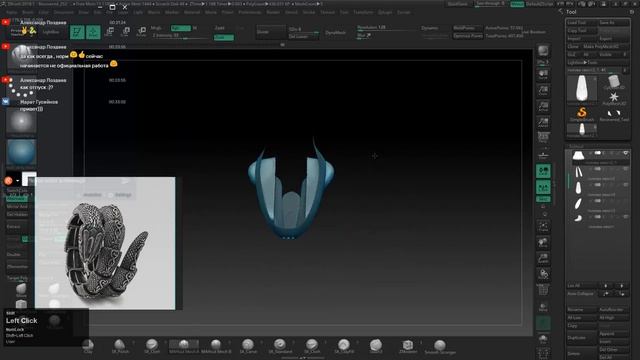Select the SK_ClayFill brush
The image size is (640, 360).
[x=344, y=346]
